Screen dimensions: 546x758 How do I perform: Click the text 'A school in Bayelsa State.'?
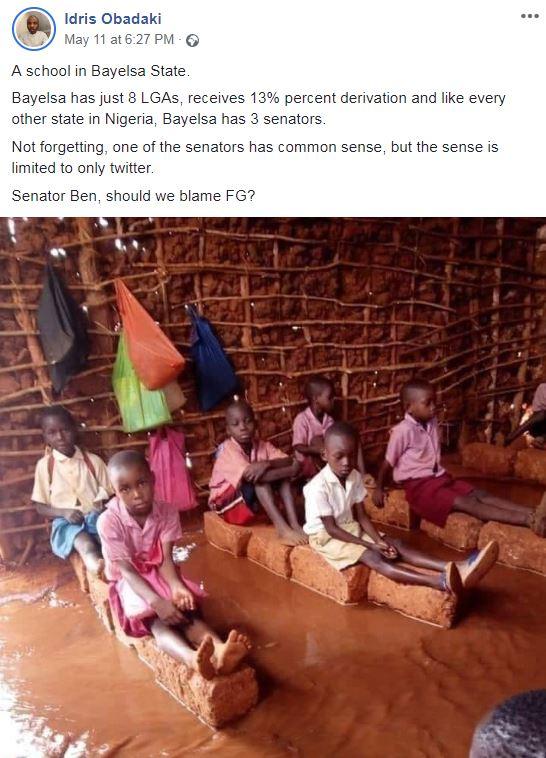(x=101, y=71)
